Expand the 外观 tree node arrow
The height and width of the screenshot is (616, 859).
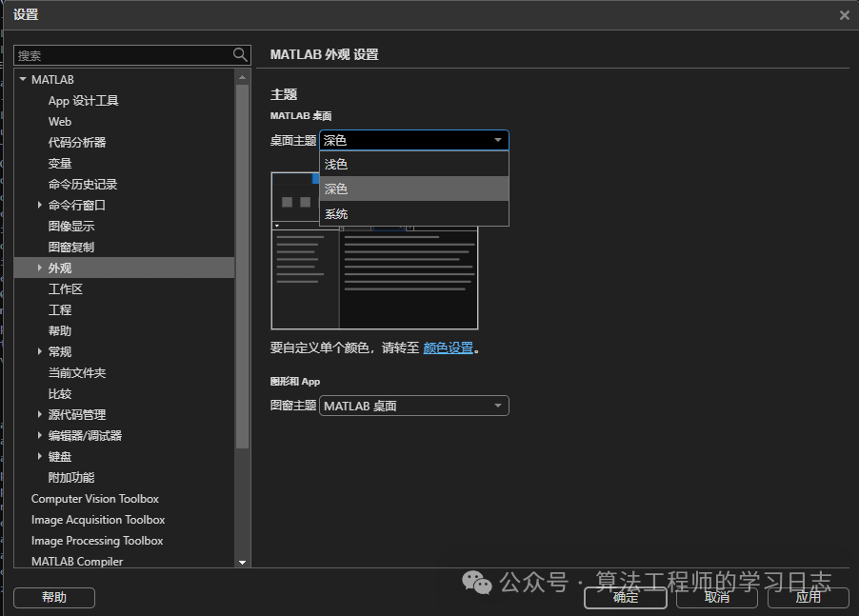point(39,268)
